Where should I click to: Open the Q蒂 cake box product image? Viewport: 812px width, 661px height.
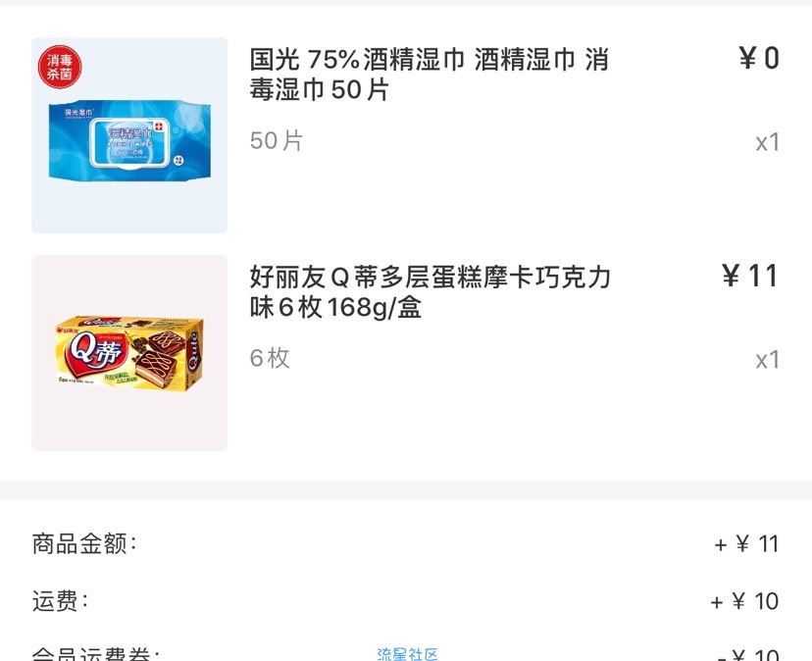[x=129, y=353]
